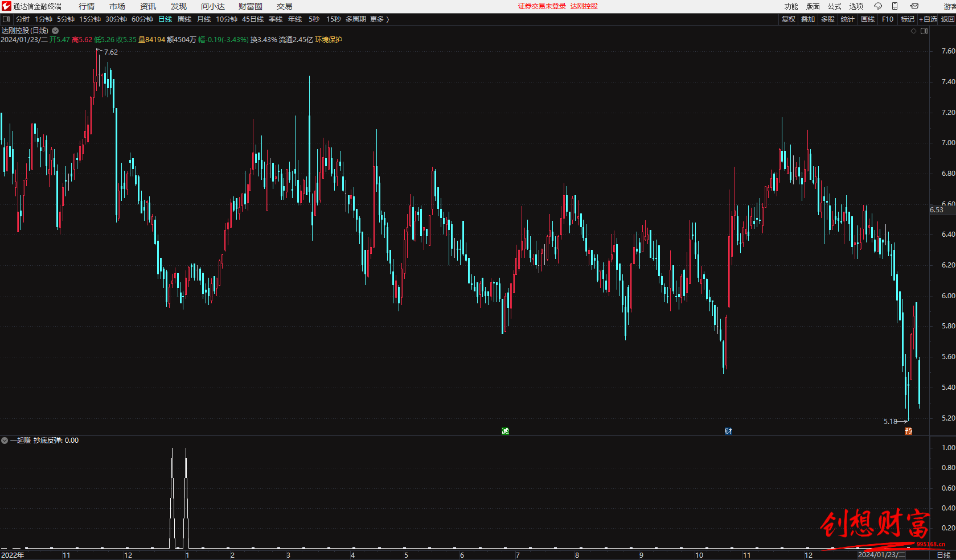Click the 减 info marker below candles
The height and width of the screenshot is (560, 956).
505,431
